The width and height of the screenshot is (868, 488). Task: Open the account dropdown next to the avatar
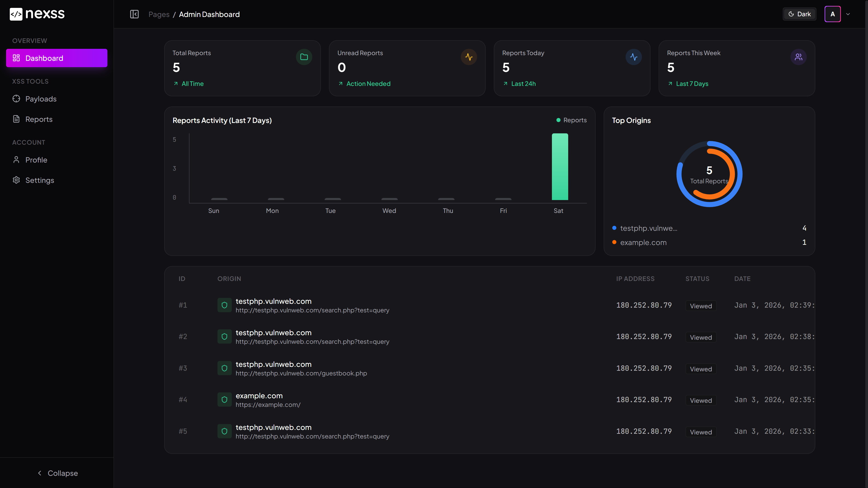point(849,14)
